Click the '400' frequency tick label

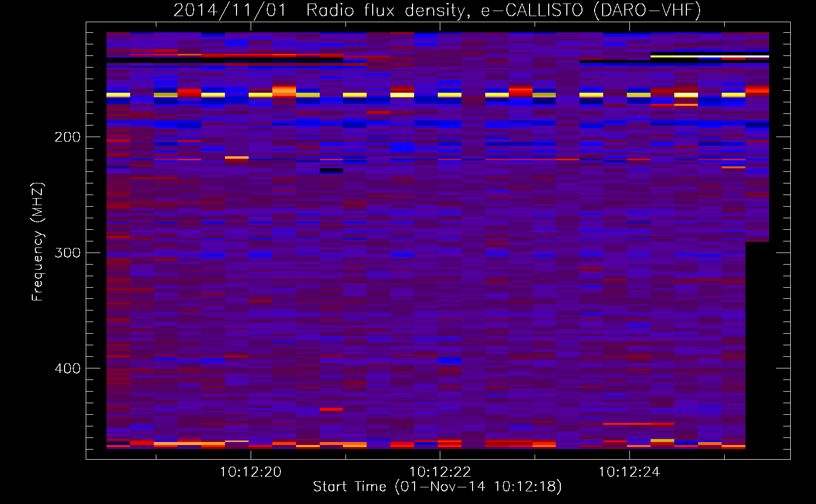pyautogui.click(x=68, y=368)
